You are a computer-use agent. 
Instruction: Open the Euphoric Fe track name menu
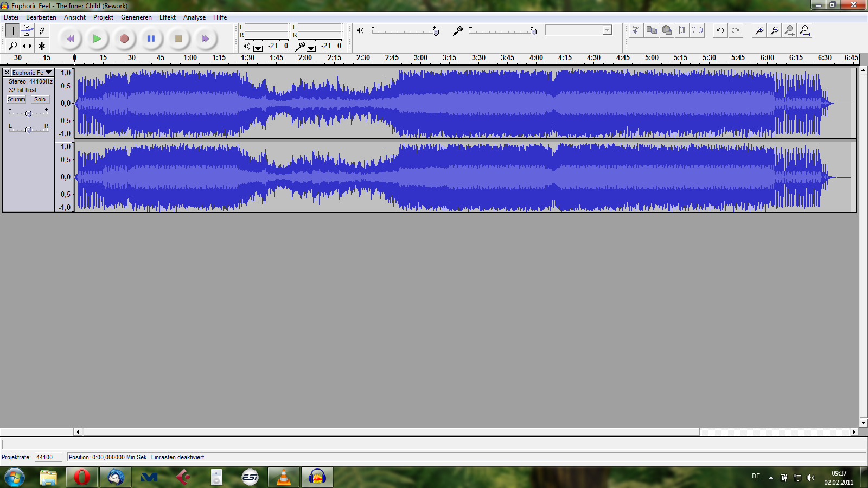click(32, 72)
